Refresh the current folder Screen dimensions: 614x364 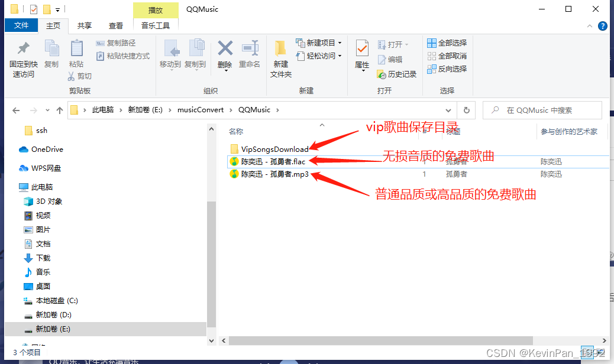pos(466,110)
